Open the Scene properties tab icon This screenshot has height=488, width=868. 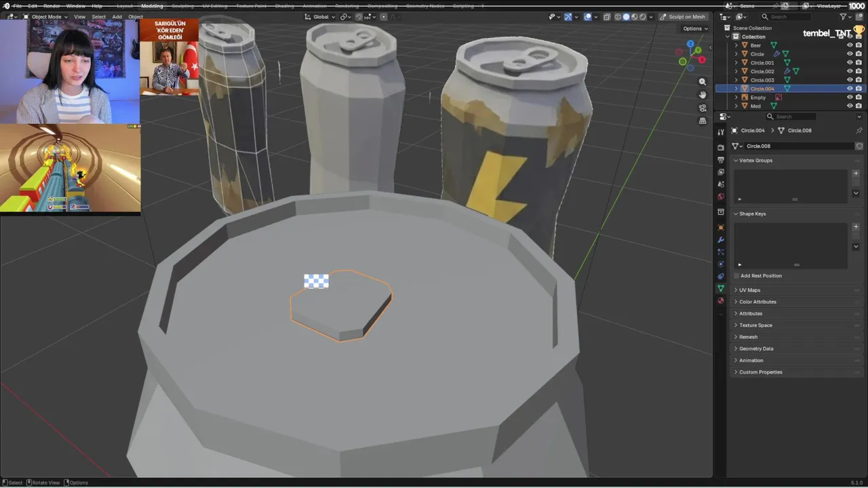coord(721,184)
